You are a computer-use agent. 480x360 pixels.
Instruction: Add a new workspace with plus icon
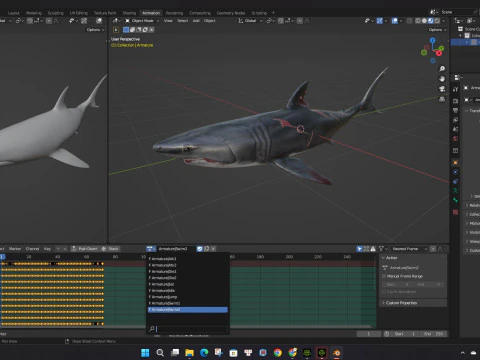coord(273,13)
